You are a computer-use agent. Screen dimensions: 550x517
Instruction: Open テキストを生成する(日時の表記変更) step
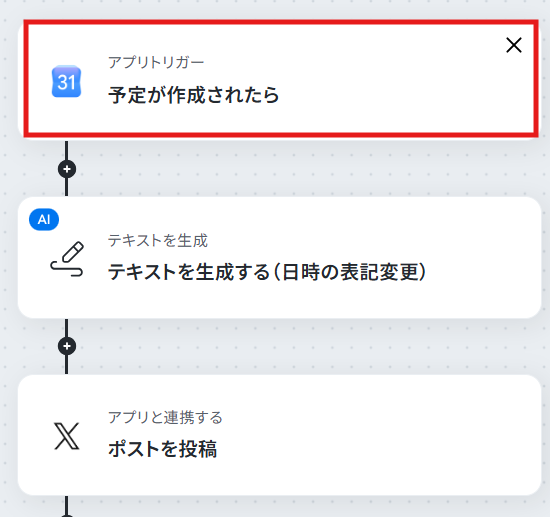pos(279,257)
